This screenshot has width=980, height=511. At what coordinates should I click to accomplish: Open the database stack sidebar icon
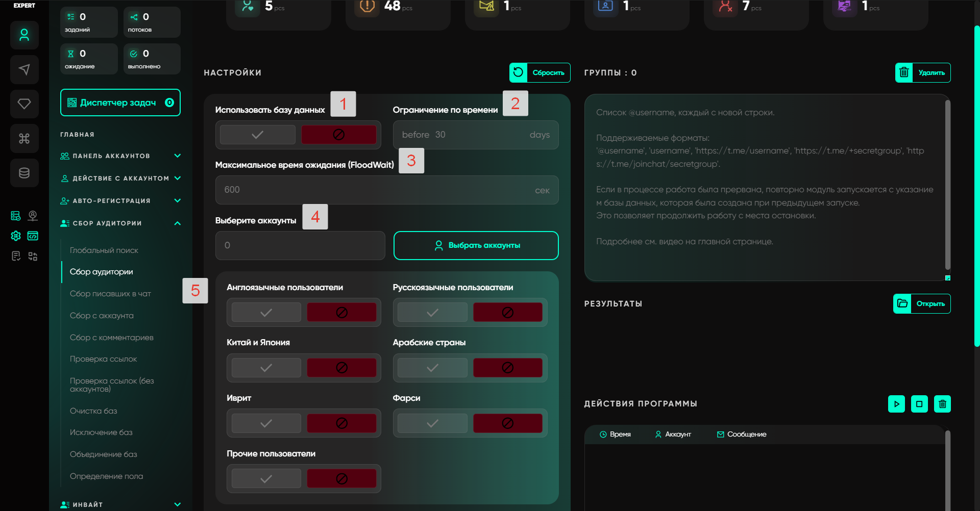click(24, 173)
